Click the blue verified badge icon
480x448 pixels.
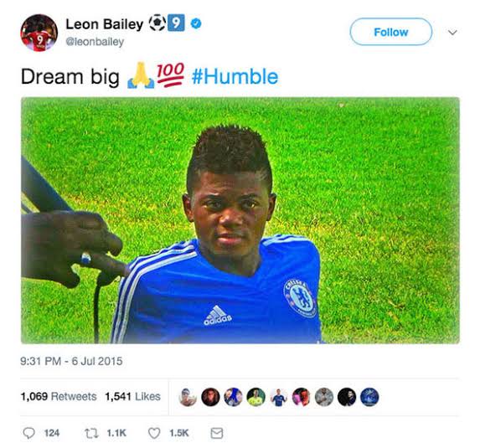click(x=196, y=23)
